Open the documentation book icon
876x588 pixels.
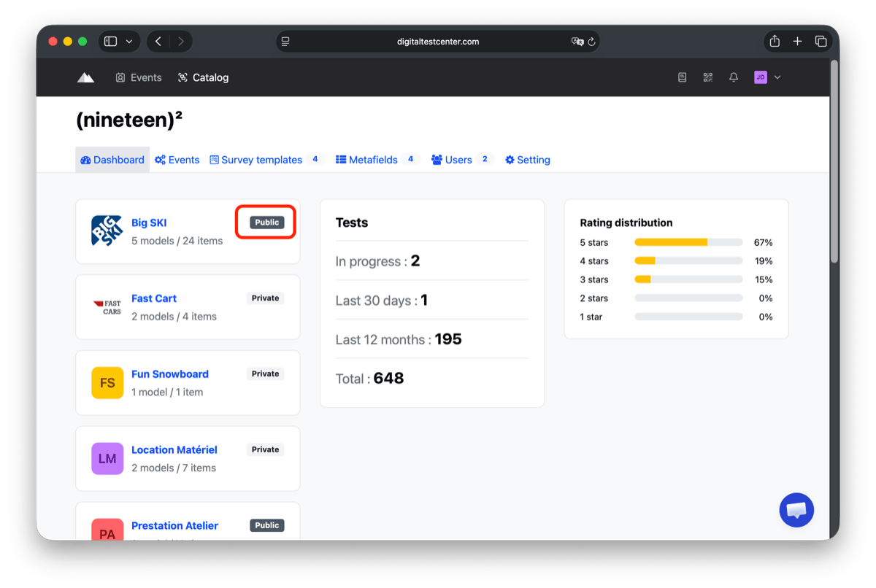point(682,77)
